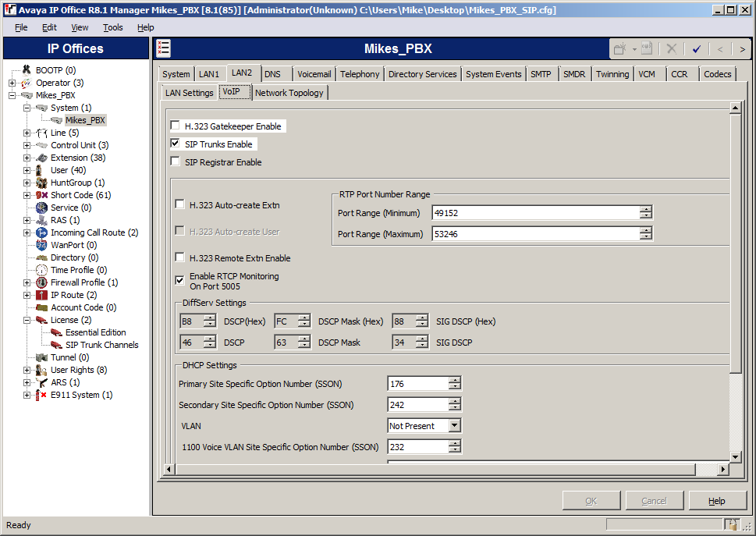Viewport: 756px width, 536px height.
Task: Open the LAN Settings sub-tab
Action: [189, 93]
